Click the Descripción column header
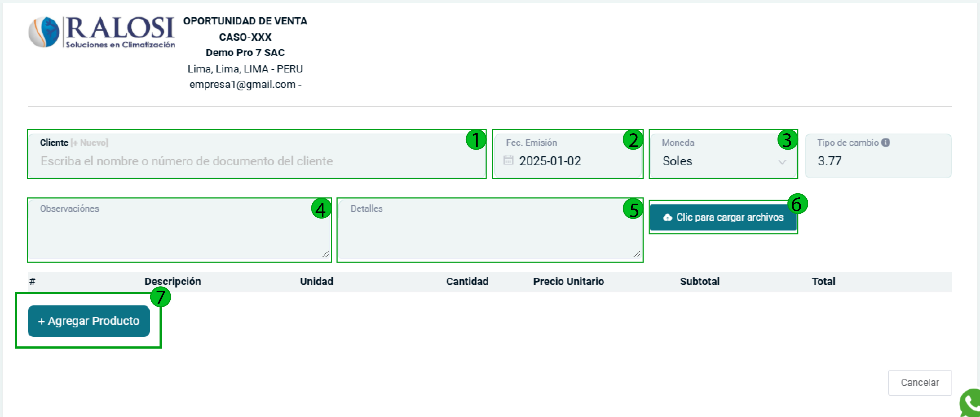Screen dimensions: 980x417 (x=173, y=281)
